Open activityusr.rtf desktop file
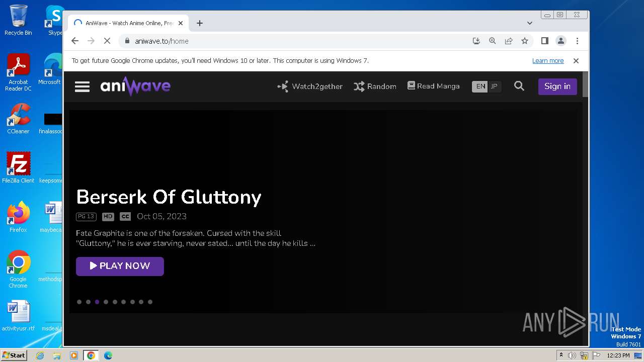Image resolution: width=644 pixels, height=362 pixels. (x=18, y=316)
